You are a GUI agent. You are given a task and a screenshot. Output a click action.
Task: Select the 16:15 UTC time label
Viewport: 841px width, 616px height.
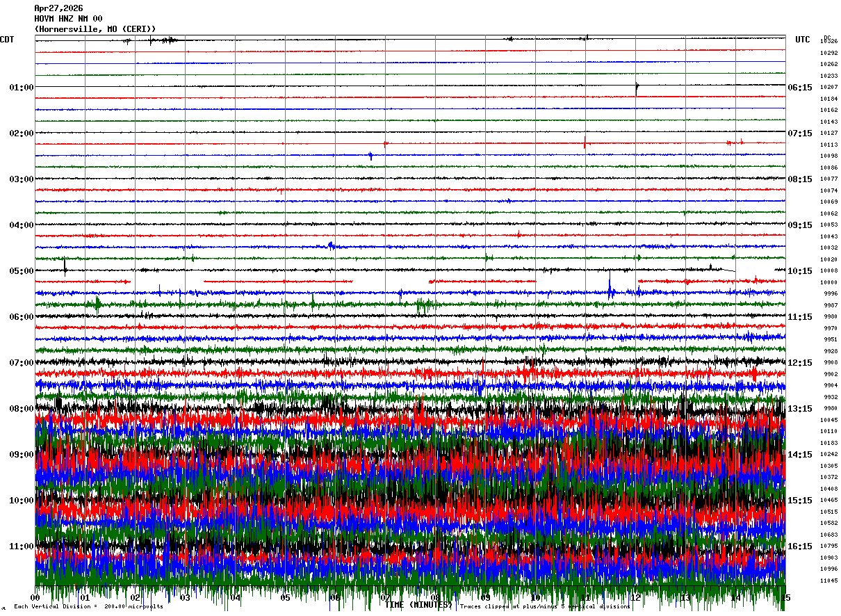[x=800, y=546]
